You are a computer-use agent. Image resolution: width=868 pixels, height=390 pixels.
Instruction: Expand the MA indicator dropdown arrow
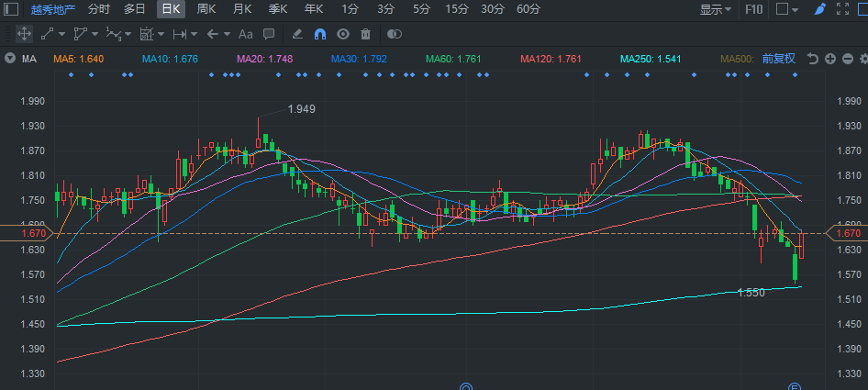(10, 59)
